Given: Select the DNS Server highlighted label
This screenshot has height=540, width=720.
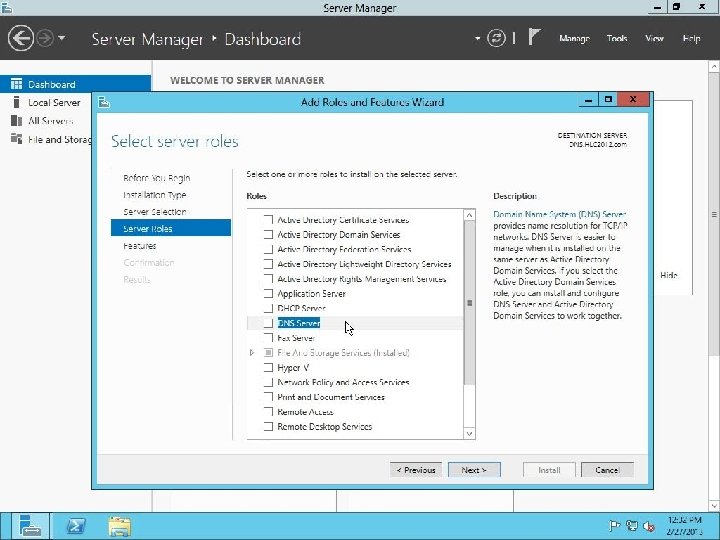Looking at the screenshot, I should [299, 323].
